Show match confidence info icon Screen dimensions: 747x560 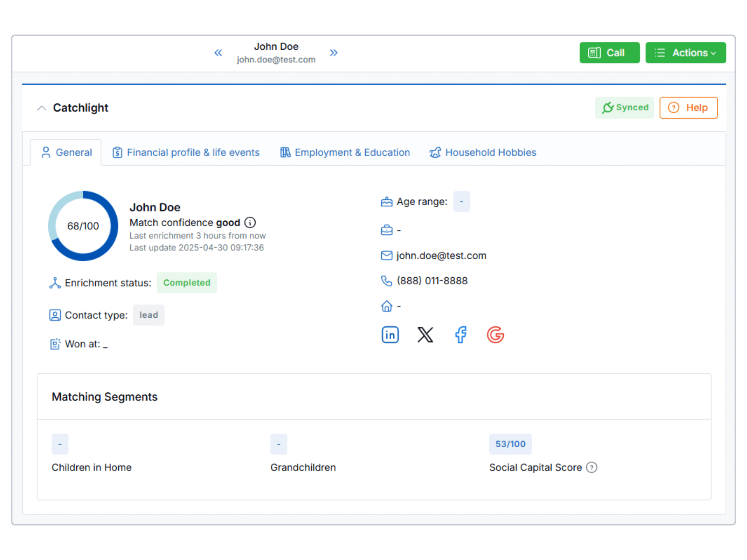(250, 222)
